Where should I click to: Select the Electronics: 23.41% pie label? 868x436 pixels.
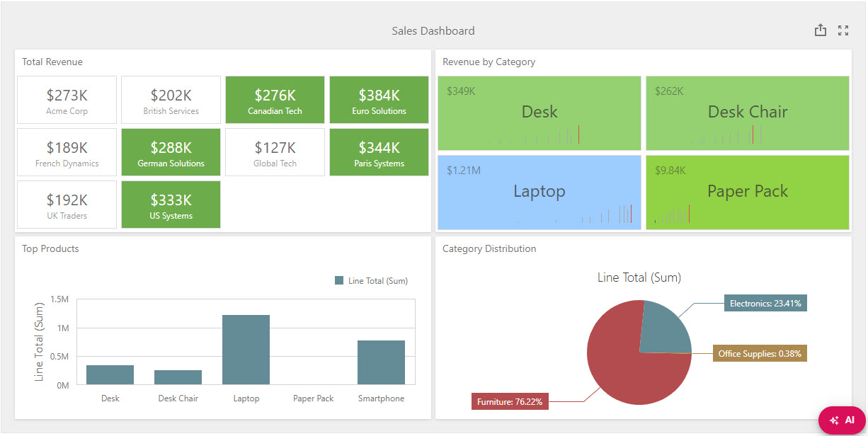pyautogui.click(x=765, y=303)
